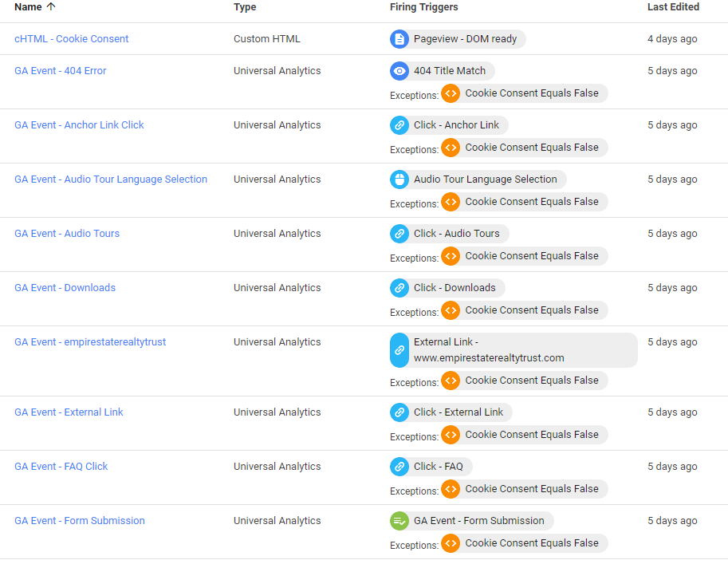Click the green form icon for Form Submission trigger

click(x=399, y=521)
